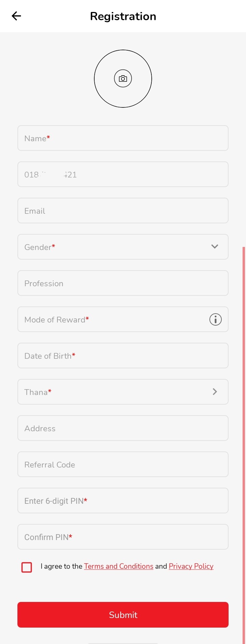Screen dimensions: 246x644
Task: Tap the camera icon to add photo
Action: pyautogui.click(x=123, y=79)
